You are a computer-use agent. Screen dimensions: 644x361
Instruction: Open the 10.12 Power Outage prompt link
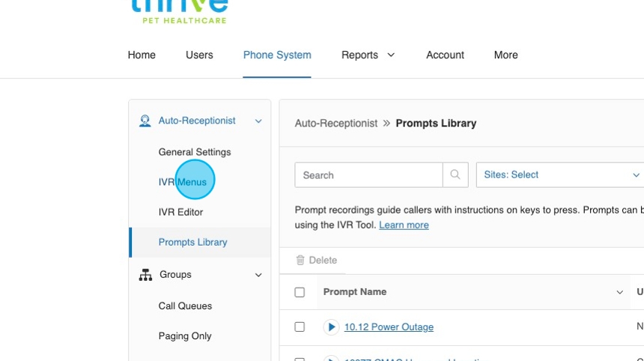tap(389, 327)
